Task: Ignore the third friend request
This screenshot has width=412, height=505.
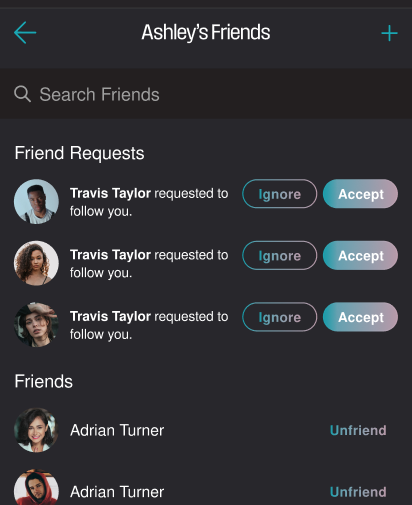Action: 279,317
